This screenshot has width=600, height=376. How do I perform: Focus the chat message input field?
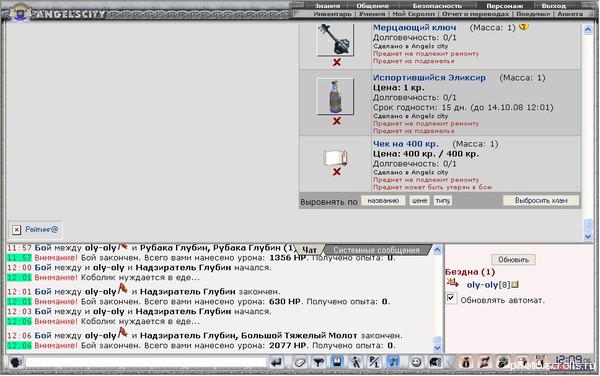tap(145, 362)
